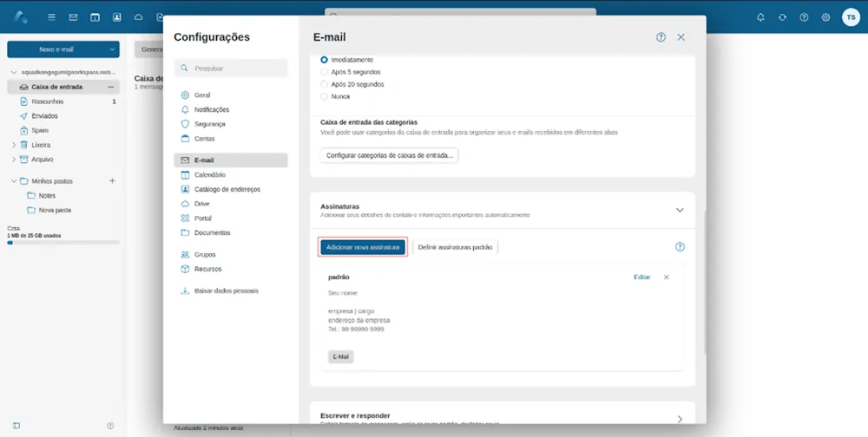This screenshot has width=868, height=437.
Task: Open Caixa de entrada folder actions menu
Action: click(111, 87)
